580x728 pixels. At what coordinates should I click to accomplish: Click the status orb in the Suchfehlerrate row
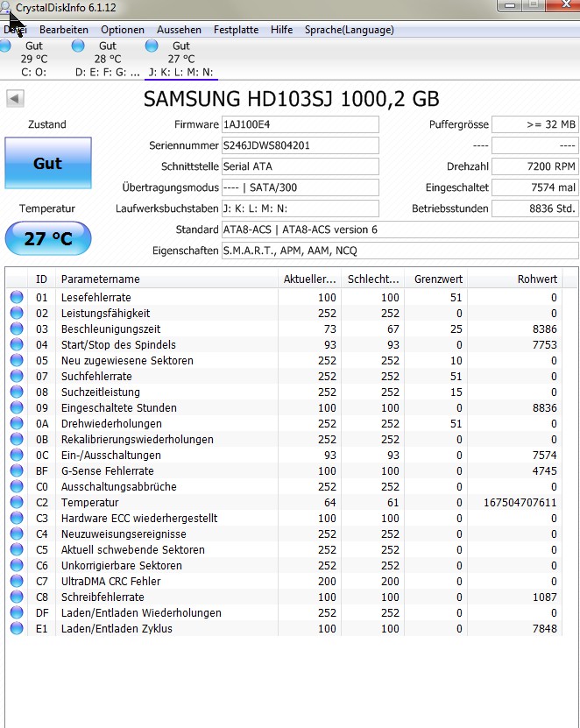pos(17,376)
